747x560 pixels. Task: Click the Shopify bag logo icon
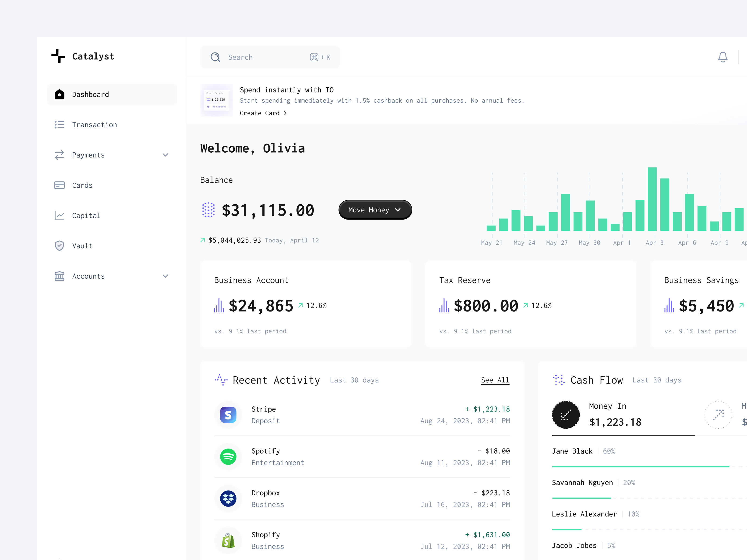pyautogui.click(x=228, y=540)
